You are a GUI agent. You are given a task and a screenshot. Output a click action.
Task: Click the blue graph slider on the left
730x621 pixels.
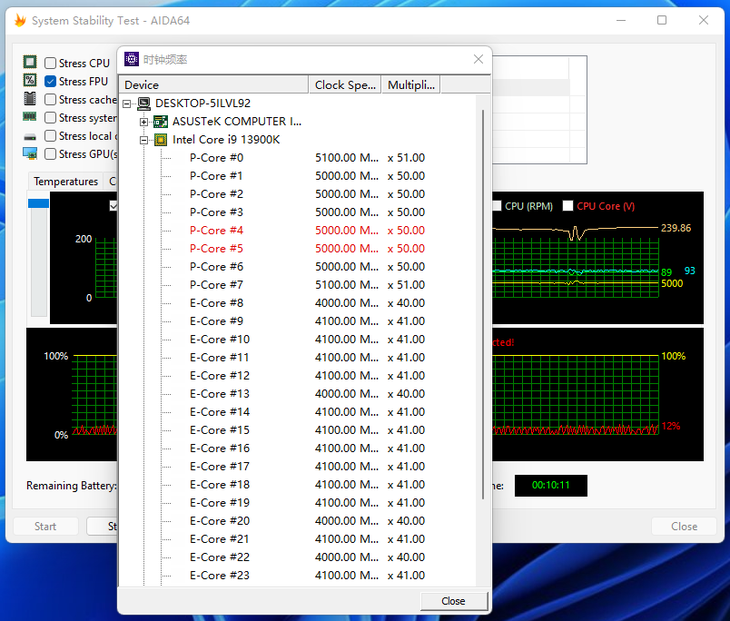(39, 203)
